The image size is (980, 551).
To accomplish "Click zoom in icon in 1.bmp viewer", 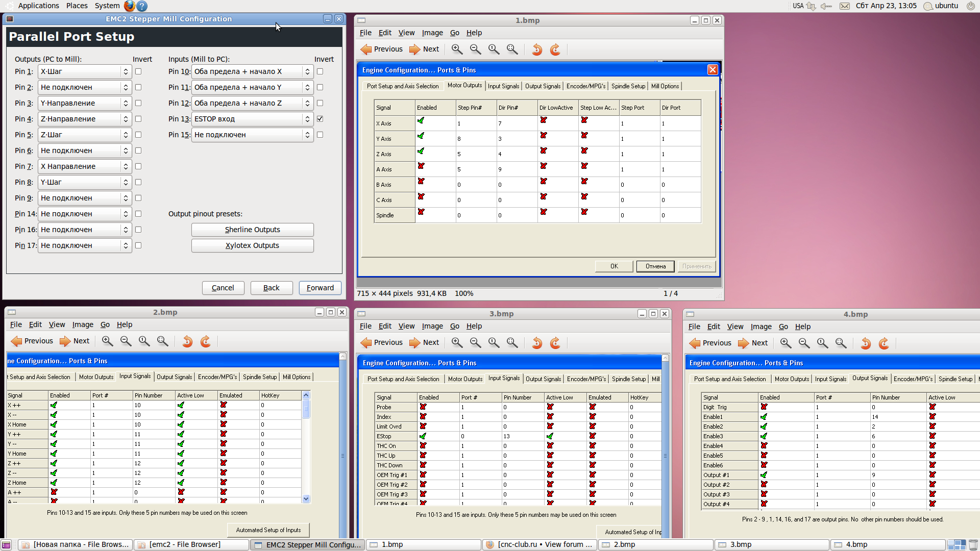I will click(x=457, y=49).
